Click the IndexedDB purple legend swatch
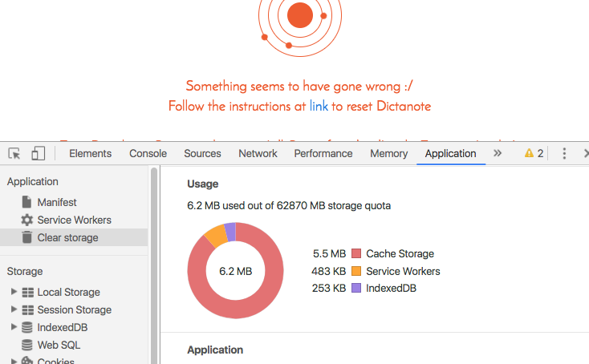 (356, 288)
